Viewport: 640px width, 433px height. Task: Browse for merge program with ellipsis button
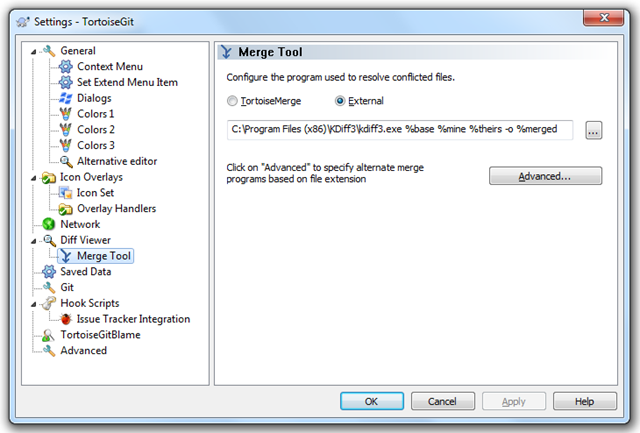point(593,131)
